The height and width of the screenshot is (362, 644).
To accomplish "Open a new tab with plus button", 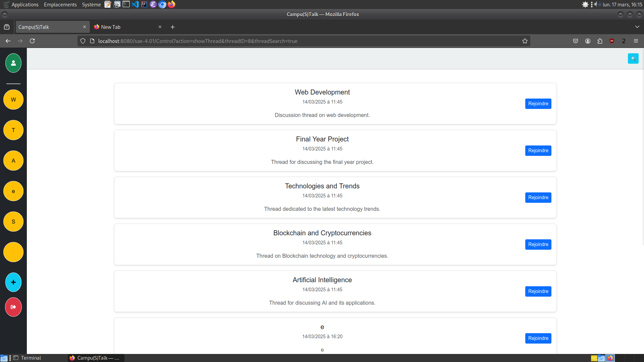I will pos(172,27).
